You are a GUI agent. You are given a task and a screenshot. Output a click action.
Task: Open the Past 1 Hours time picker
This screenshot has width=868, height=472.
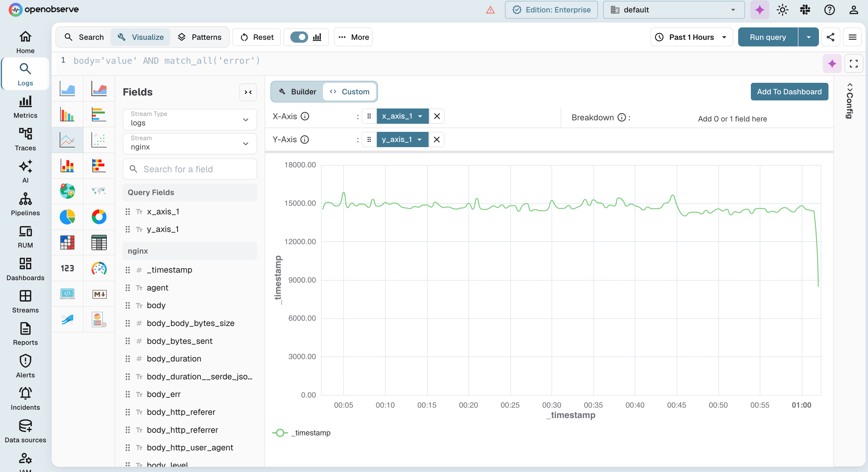coord(691,37)
